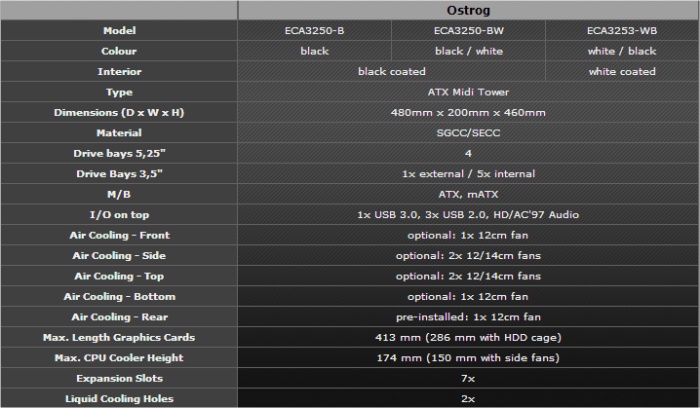Viewport: 700px width, 408px height.
Task: Select the Material row label
Action: coord(119,133)
